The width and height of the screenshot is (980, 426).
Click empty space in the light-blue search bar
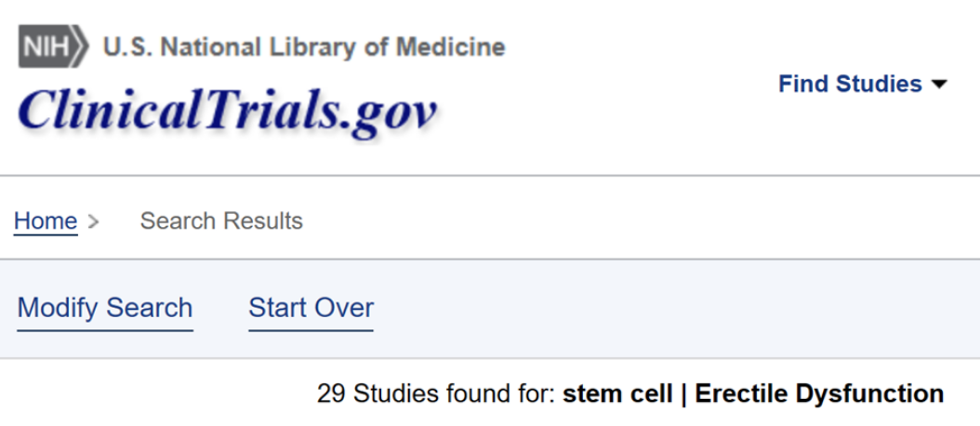click(x=651, y=308)
